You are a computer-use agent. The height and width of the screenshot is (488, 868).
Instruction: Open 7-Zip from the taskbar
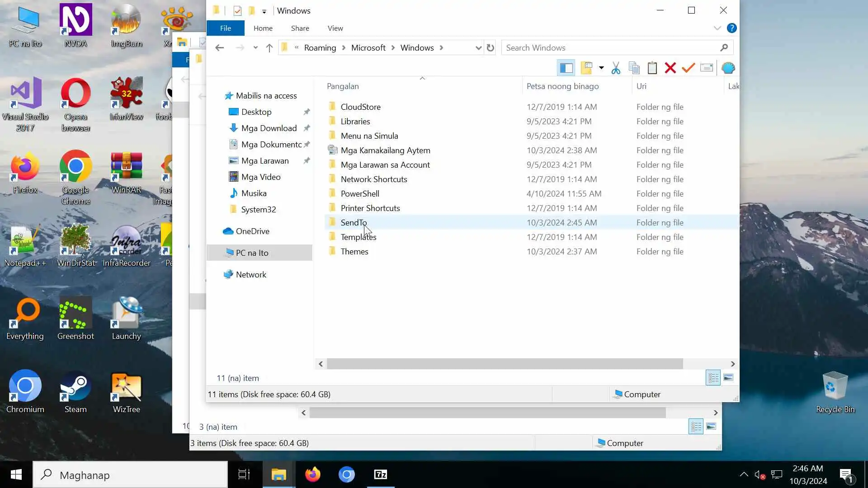(380, 474)
